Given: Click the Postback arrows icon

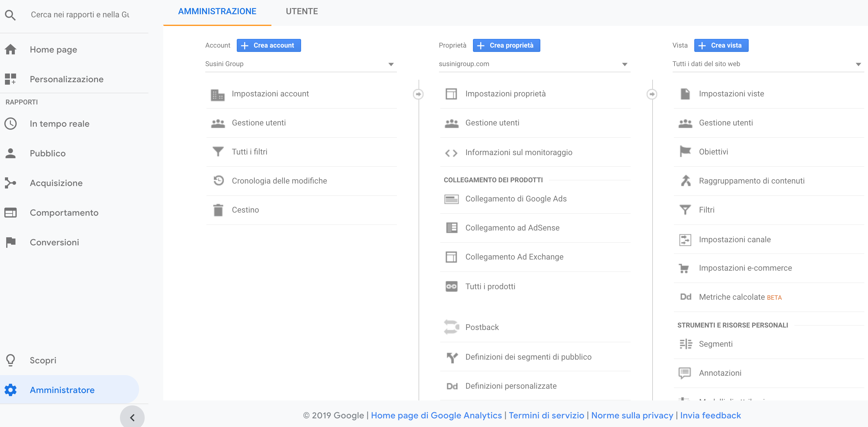Looking at the screenshot, I should pos(451,327).
